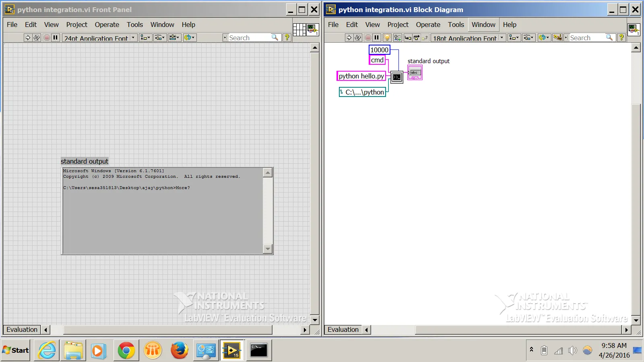The width and height of the screenshot is (644, 362).
Task: Click Run Continuously in Front Panel toolbar
Action: (37, 37)
